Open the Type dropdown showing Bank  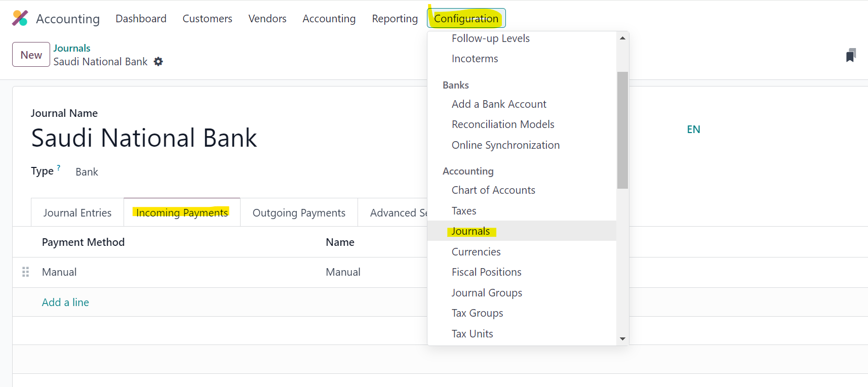point(87,172)
